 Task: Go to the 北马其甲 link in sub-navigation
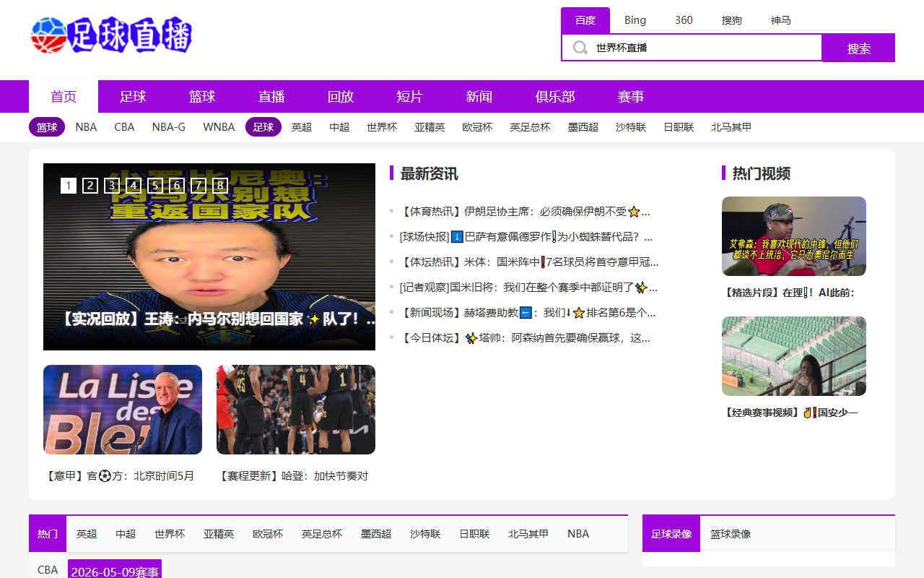pyautogui.click(x=731, y=127)
